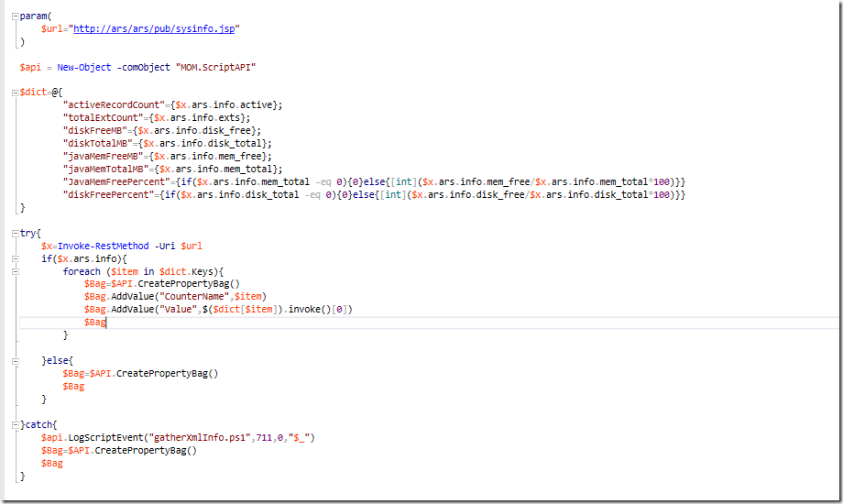This screenshot has height=504, width=843.
Task: Collapse the }catch{ block fold marker
Action: point(16,425)
